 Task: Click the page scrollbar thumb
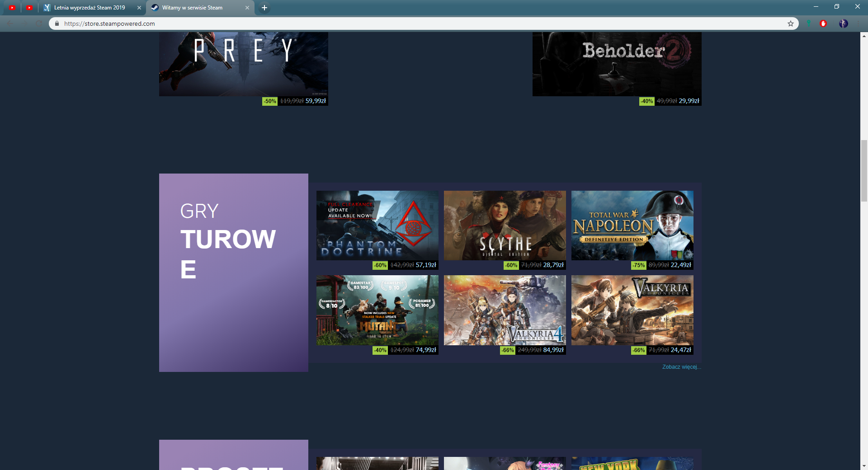[864, 171]
